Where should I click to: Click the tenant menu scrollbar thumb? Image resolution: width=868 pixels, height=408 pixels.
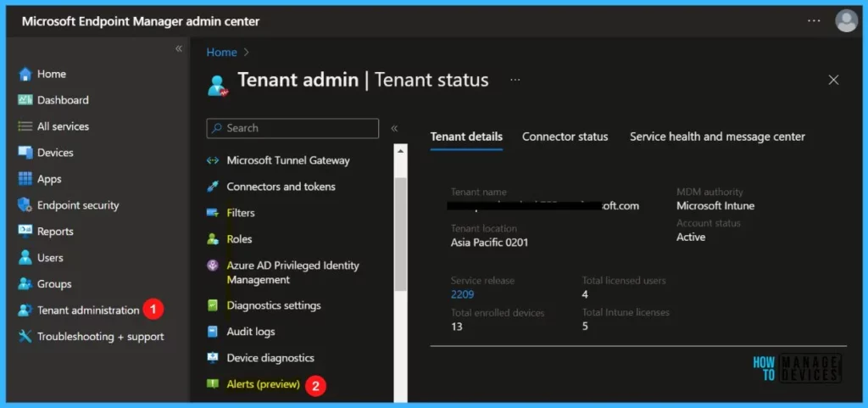pos(400,234)
